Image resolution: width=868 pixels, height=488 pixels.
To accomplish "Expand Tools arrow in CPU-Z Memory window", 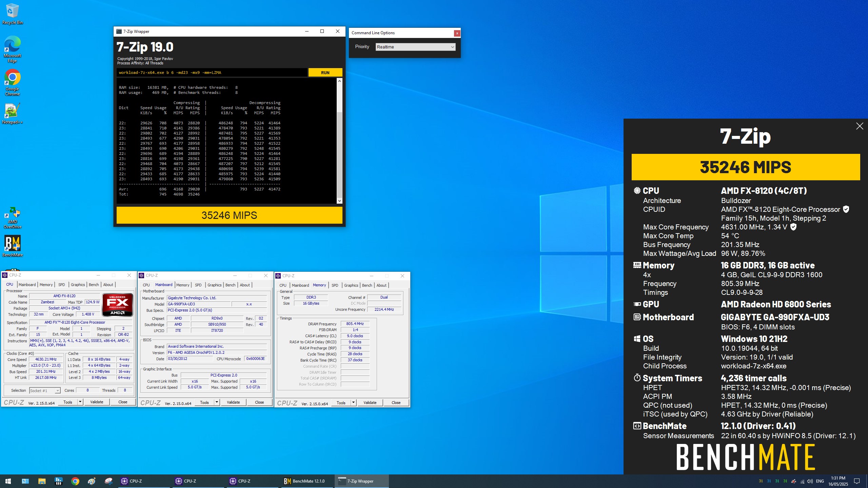I will point(353,403).
